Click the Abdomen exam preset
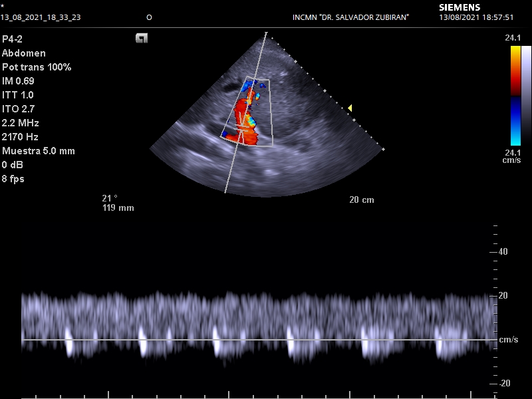Screen dimensions: 532x399 pos(24,54)
